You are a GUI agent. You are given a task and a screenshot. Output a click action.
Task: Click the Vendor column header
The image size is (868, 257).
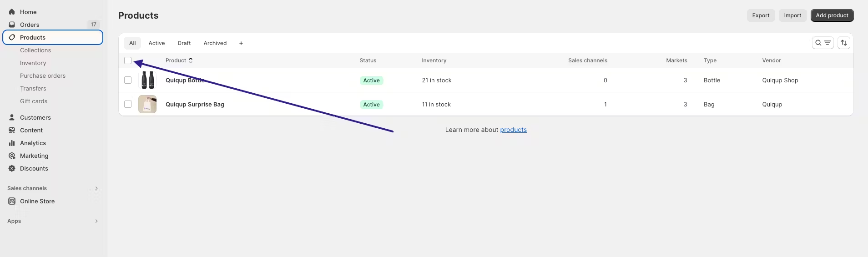tap(772, 60)
